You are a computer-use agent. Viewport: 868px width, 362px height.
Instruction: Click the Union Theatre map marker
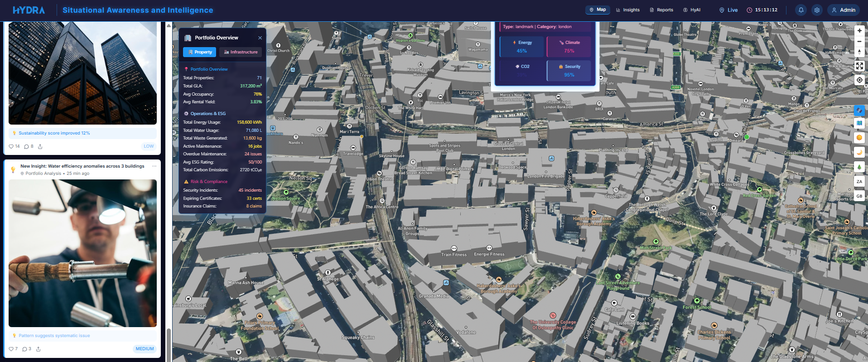pyautogui.click(x=379, y=173)
